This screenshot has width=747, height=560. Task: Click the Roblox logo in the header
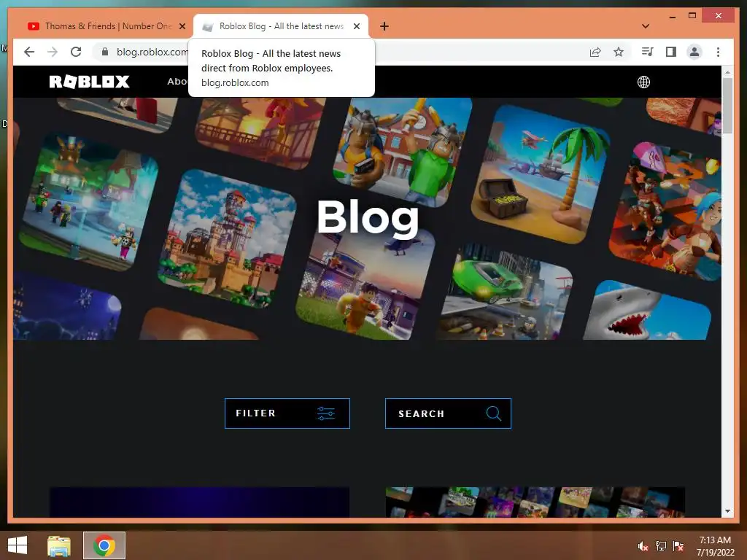tap(89, 82)
